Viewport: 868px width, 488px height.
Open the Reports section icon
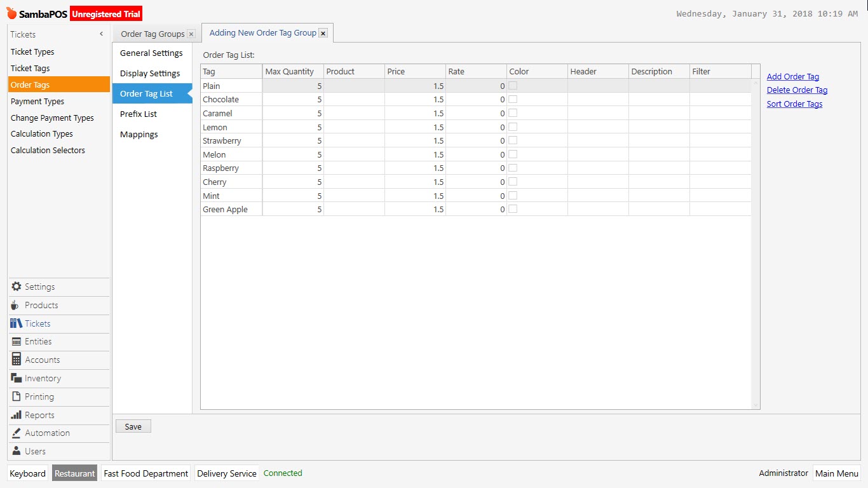[16, 415]
